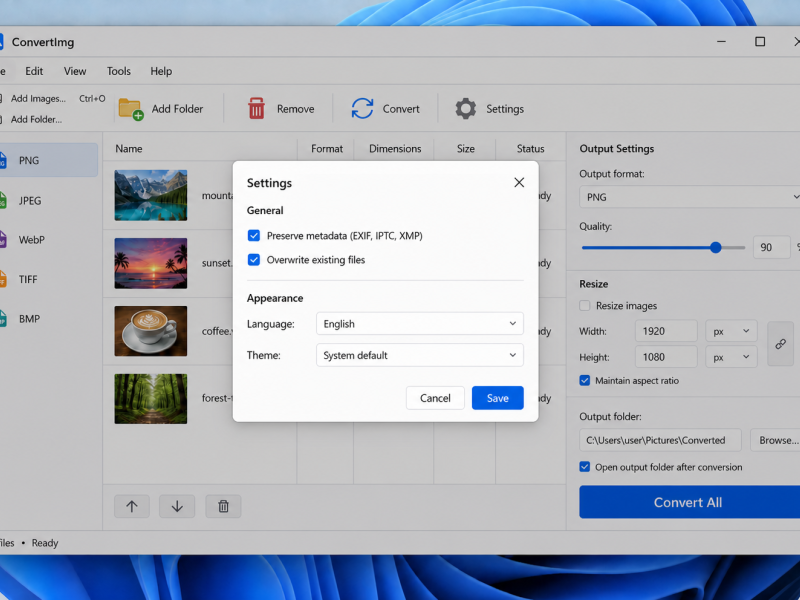
Task: Open the View menu
Action: (74, 71)
